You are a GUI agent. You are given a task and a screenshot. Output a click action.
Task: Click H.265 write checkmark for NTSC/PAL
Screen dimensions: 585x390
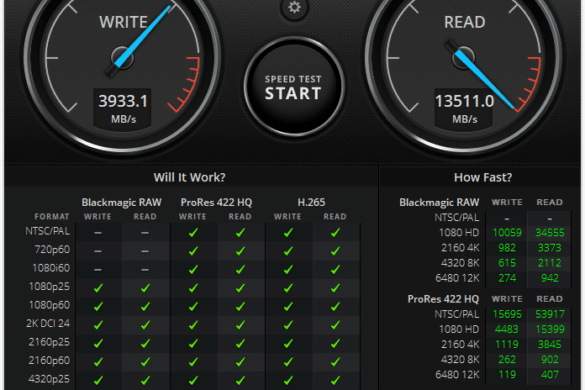[288, 233]
